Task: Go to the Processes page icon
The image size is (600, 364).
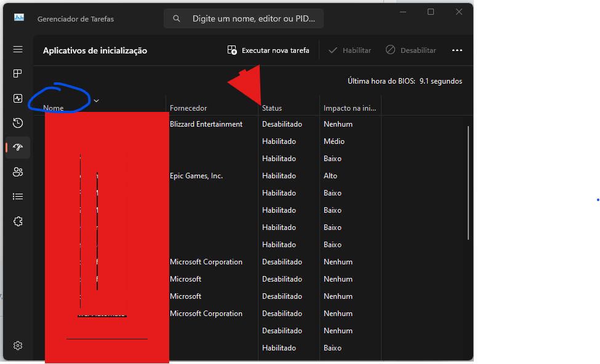Action: 18,74
